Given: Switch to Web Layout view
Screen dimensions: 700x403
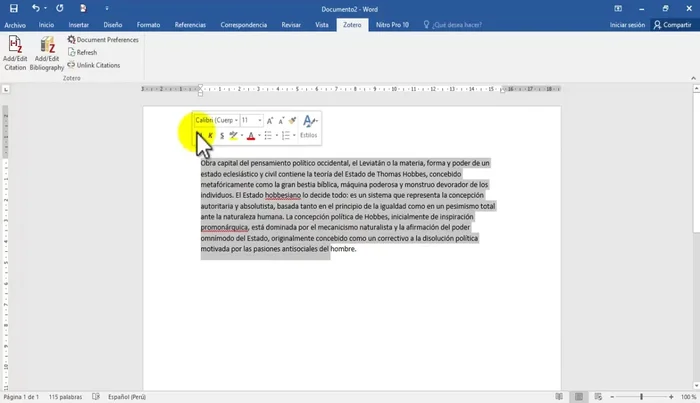Looking at the screenshot, I should tap(598, 397).
